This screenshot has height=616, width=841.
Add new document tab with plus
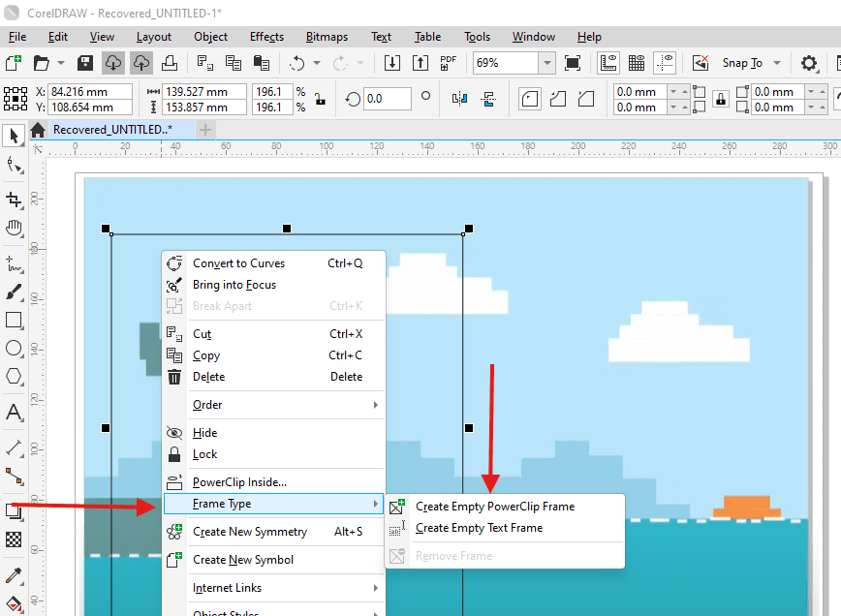(204, 130)
